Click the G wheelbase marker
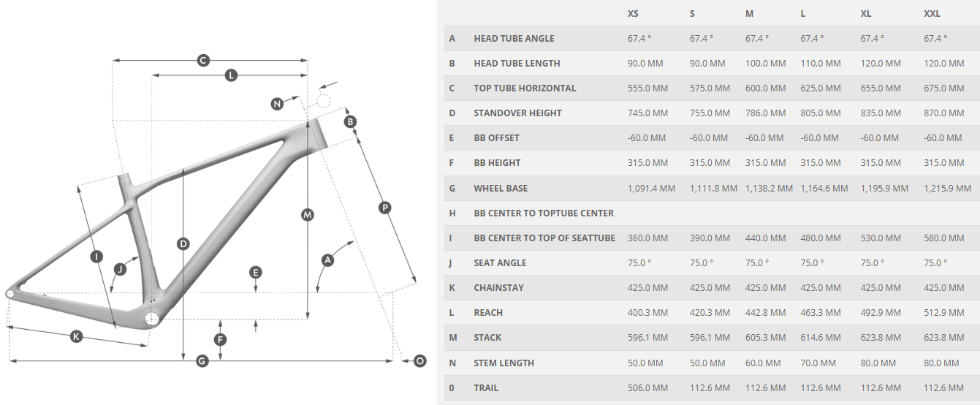This screenshot has width=980, height=405. 202,360
